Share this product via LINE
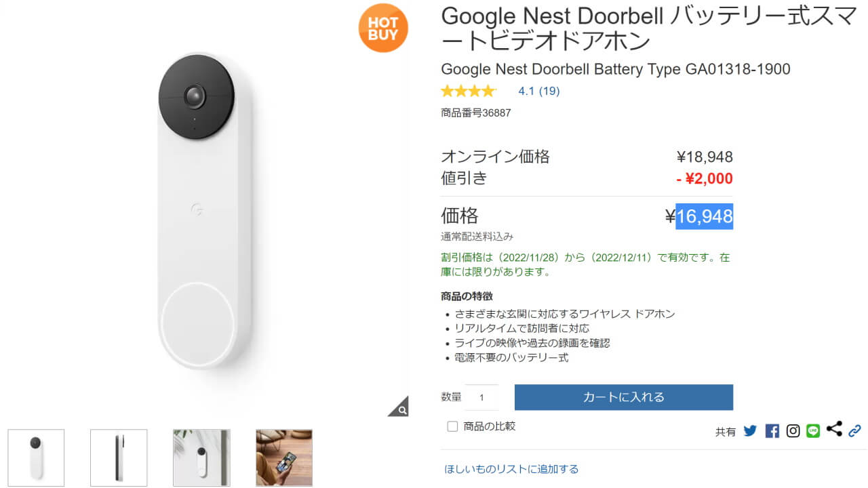This screenshot has width=868, height=488. coord(813,430)
